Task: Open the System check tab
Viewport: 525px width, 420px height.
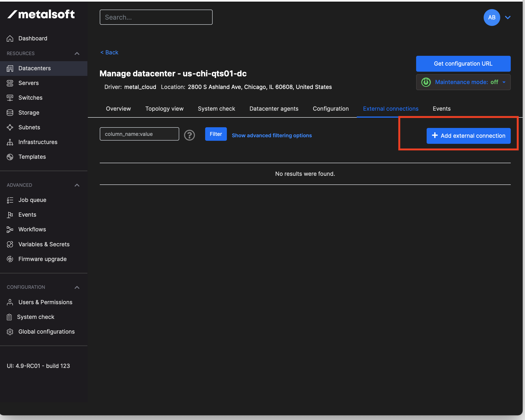Action: tap(217, 109)
